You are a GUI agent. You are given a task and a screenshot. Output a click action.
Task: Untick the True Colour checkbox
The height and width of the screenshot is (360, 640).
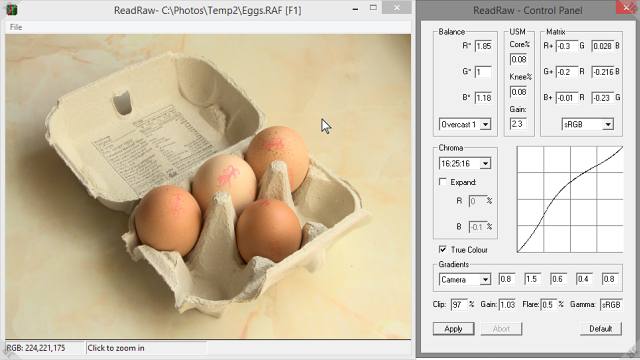coord(443,249)
